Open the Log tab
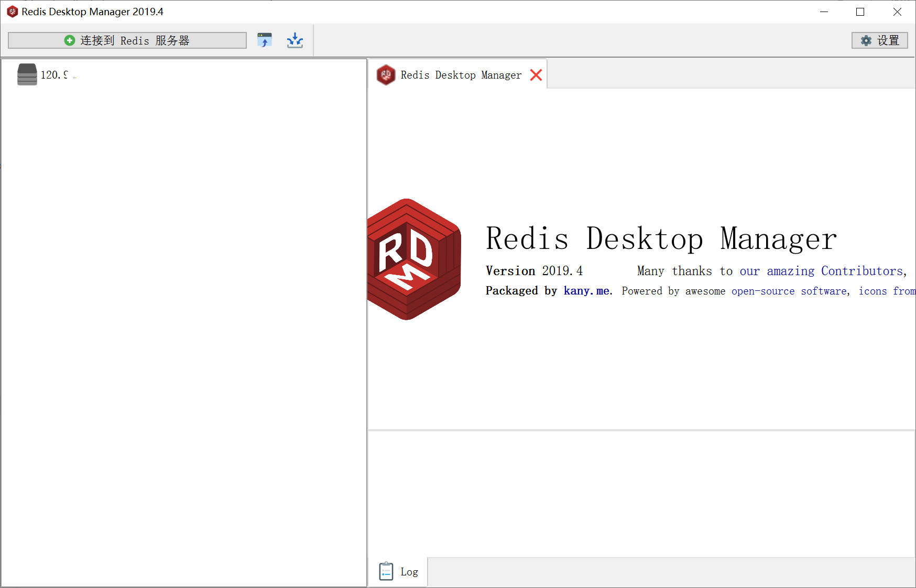This screenshot has width=916, height=588. click(x=399, y=572)
